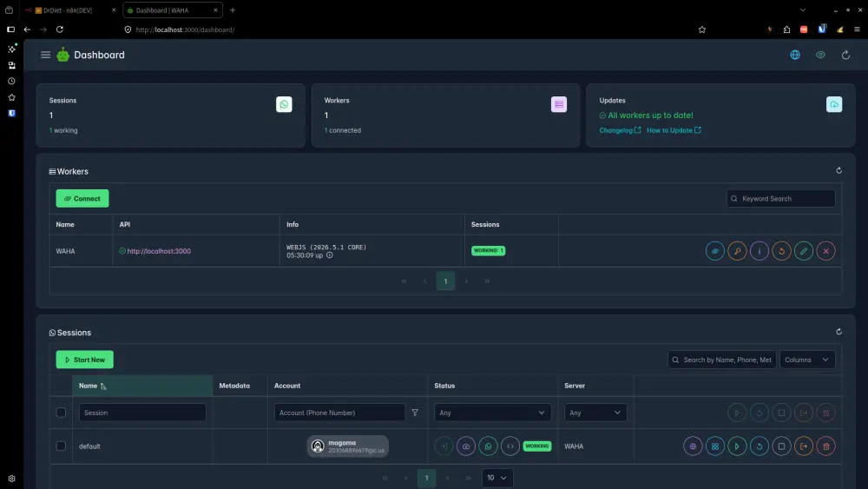
Task: Open the Status filter dropdown set to Any
Action: [x=492, y=413]
